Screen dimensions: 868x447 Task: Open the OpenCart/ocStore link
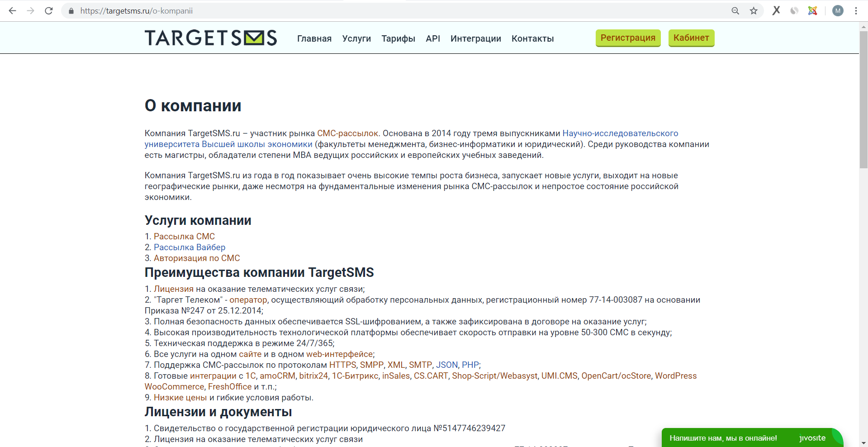(x=616, y=376)
